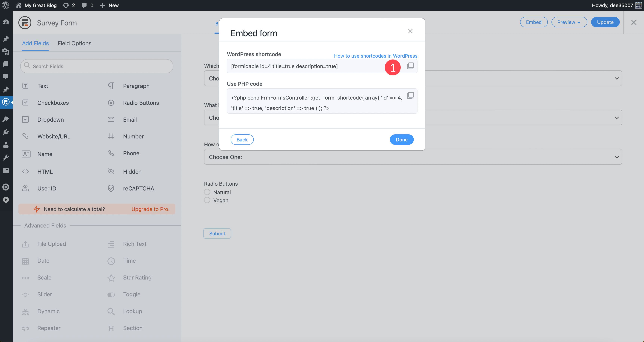
Task: Switch to the Add Fields tab
Action: tap(35, 43)
